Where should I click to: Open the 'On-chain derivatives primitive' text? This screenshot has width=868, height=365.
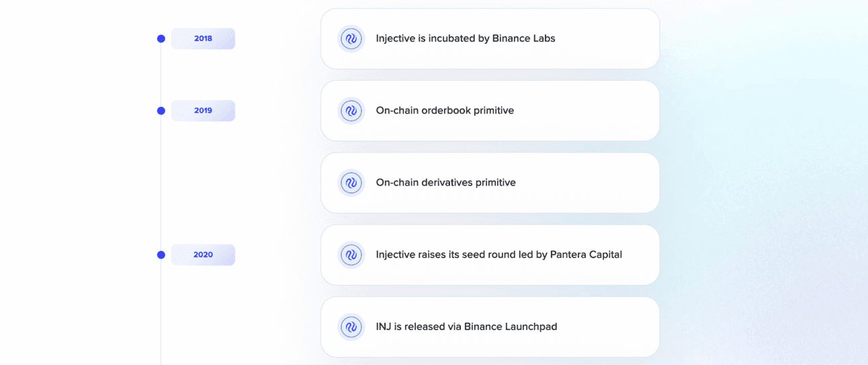click(446, 182)
